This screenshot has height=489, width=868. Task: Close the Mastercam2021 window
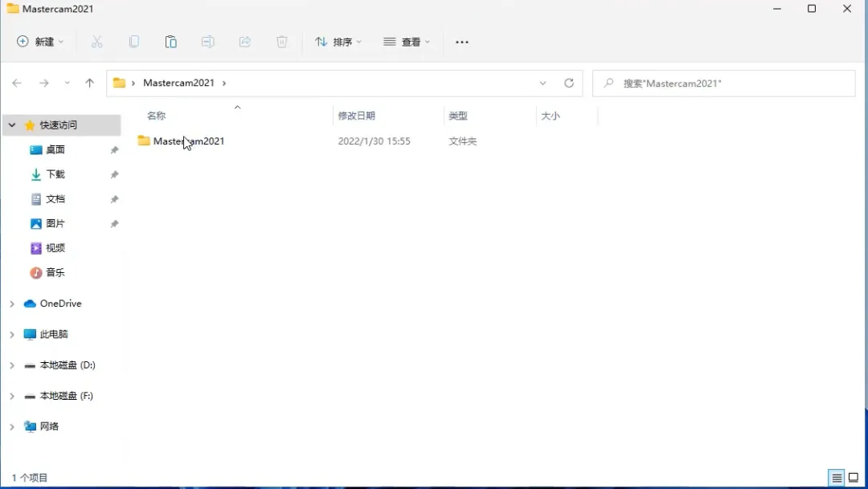point(847,9)
